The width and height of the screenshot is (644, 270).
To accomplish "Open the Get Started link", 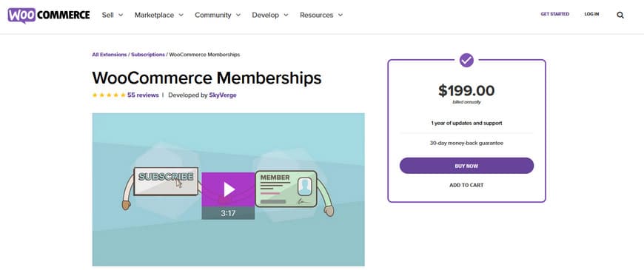I will tap(555, 14).
